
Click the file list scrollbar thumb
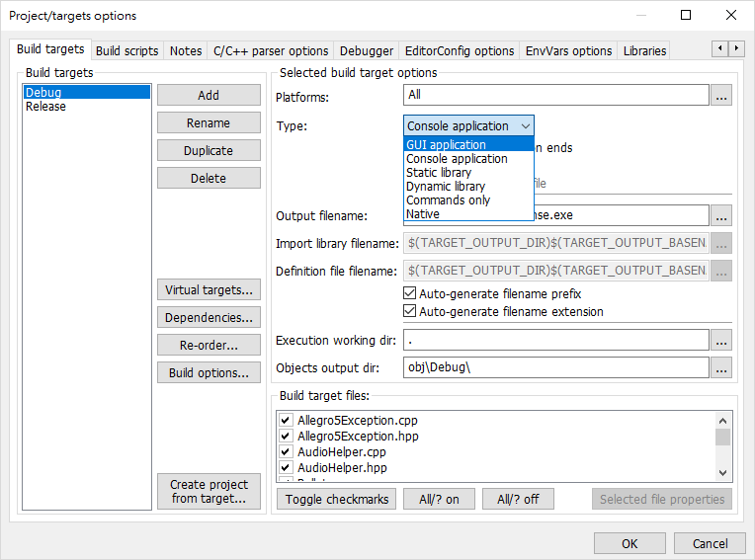tap(722, 438)
